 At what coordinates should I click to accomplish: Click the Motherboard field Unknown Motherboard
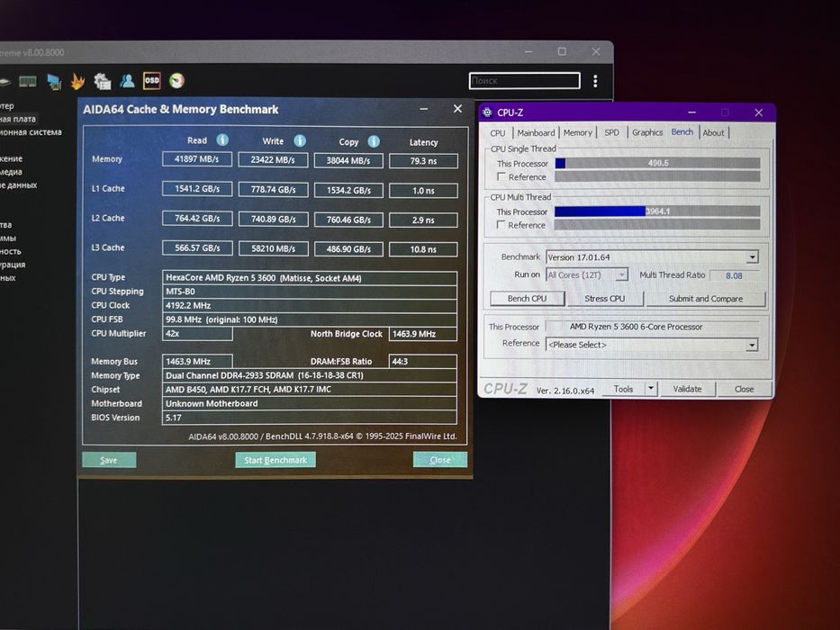click(309, 403)
